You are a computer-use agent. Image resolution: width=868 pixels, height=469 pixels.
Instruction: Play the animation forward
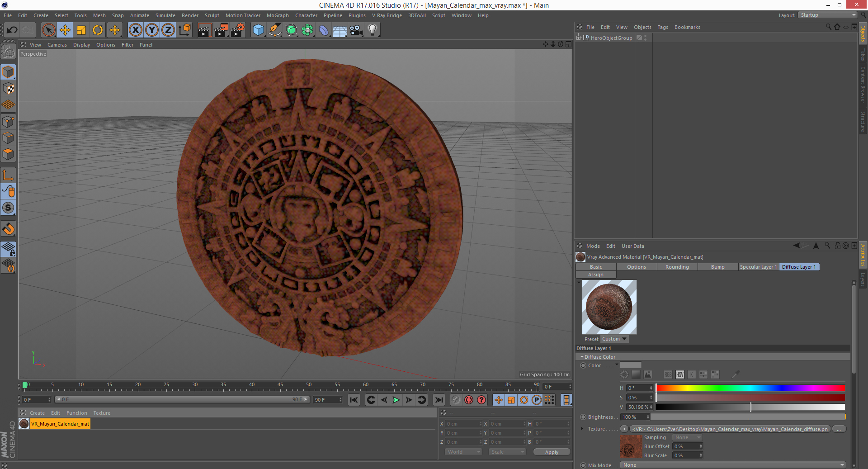click(396, 400)
